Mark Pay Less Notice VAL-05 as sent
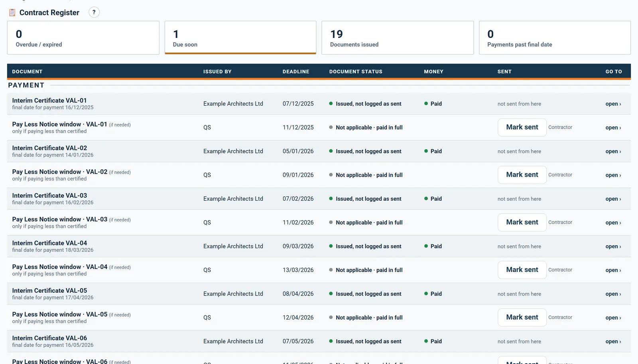638x364 pixels. [522, 317]
